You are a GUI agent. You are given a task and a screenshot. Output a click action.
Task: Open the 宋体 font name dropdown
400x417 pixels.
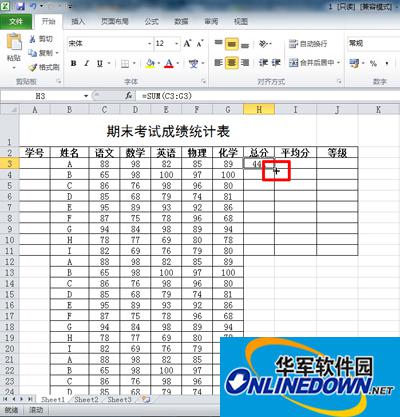pos(149,44)
